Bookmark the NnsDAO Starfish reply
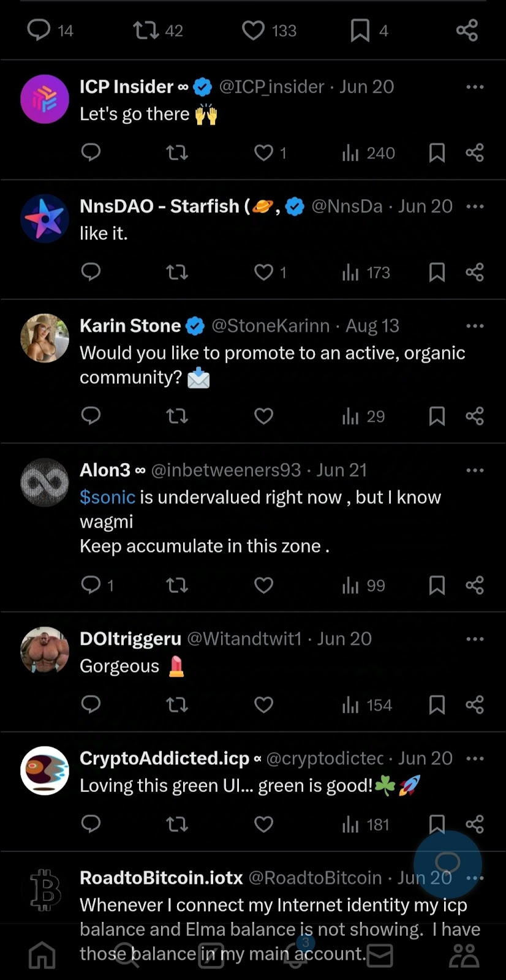 pos(437,272)
